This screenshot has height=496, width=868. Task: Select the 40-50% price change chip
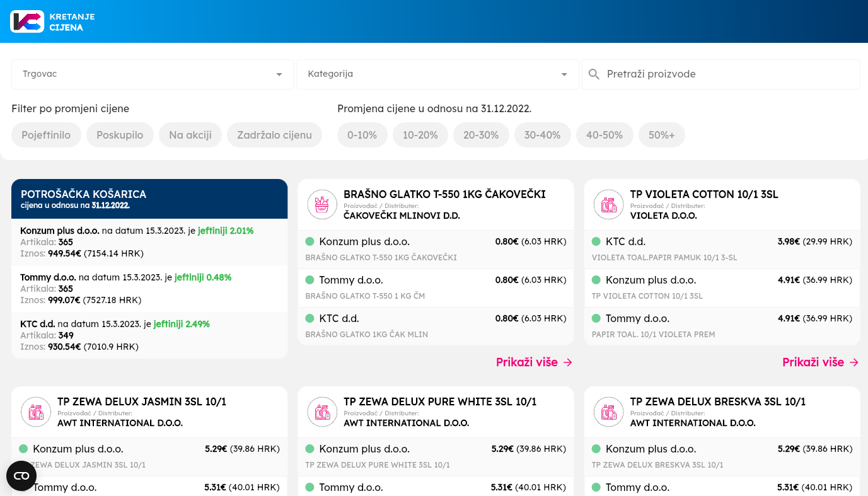tap(605, 135)
